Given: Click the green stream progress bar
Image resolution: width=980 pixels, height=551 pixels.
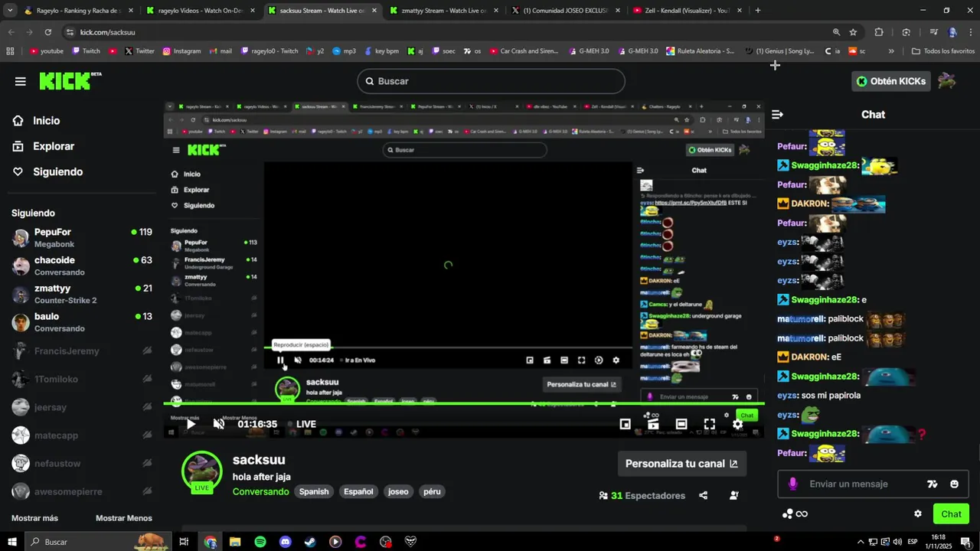Looking at the screenshot, I should pos(463,404).
